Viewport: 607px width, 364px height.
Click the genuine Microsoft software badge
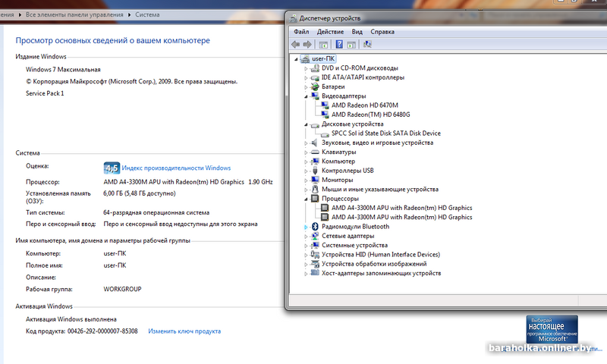552,329
